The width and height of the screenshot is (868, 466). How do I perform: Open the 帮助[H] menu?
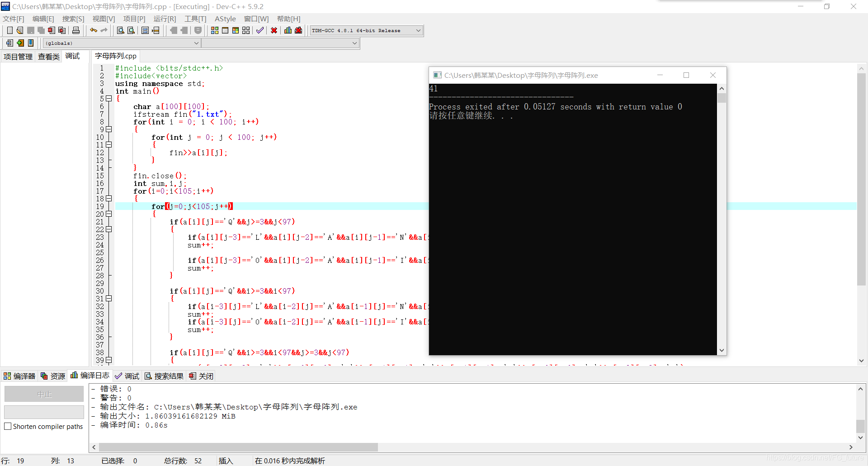pos(288,19)
